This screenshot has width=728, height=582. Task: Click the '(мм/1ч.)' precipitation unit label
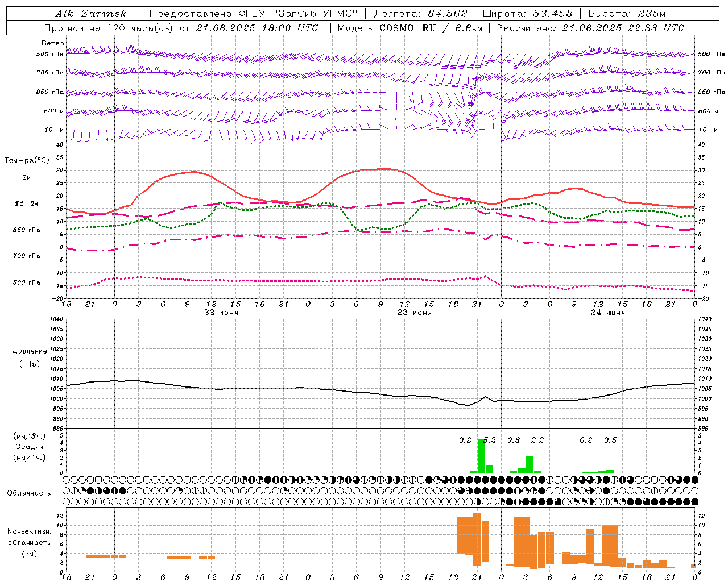pos(30,458)
